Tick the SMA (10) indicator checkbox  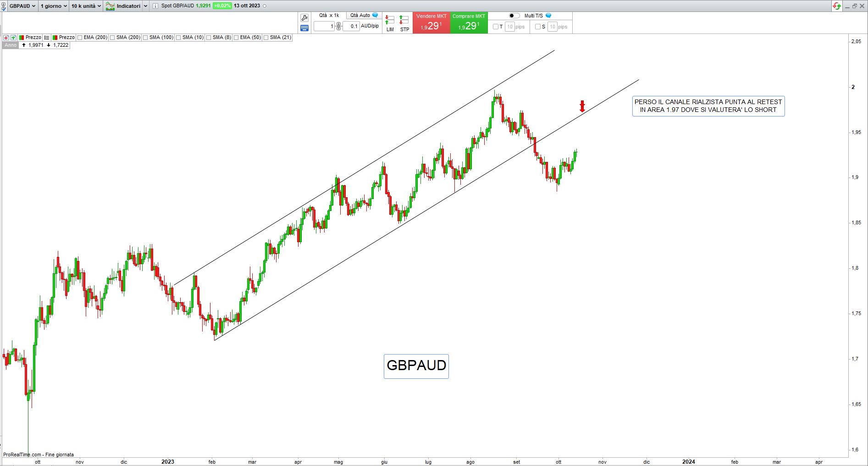pos(178,38)
